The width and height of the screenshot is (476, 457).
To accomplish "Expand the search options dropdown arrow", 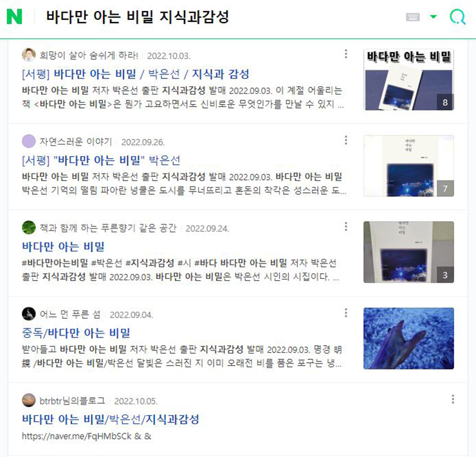I will [x=434, y=17].
